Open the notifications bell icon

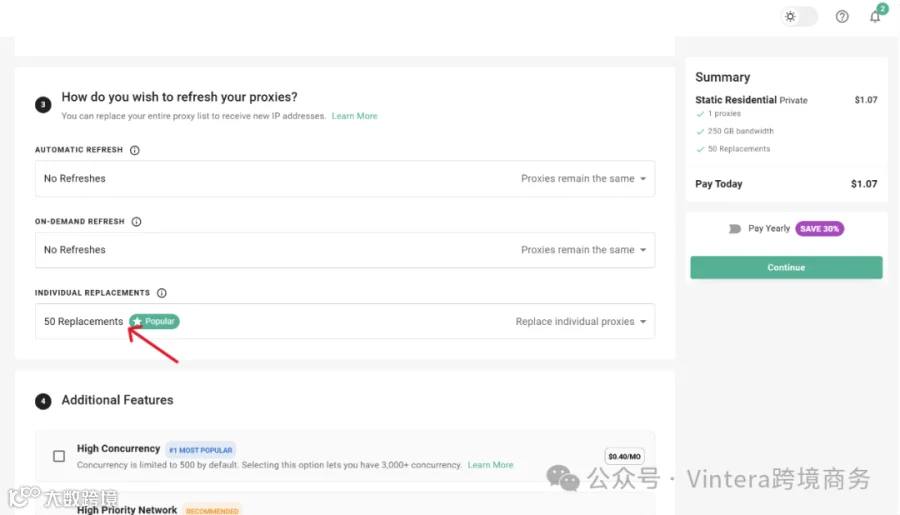875,17
